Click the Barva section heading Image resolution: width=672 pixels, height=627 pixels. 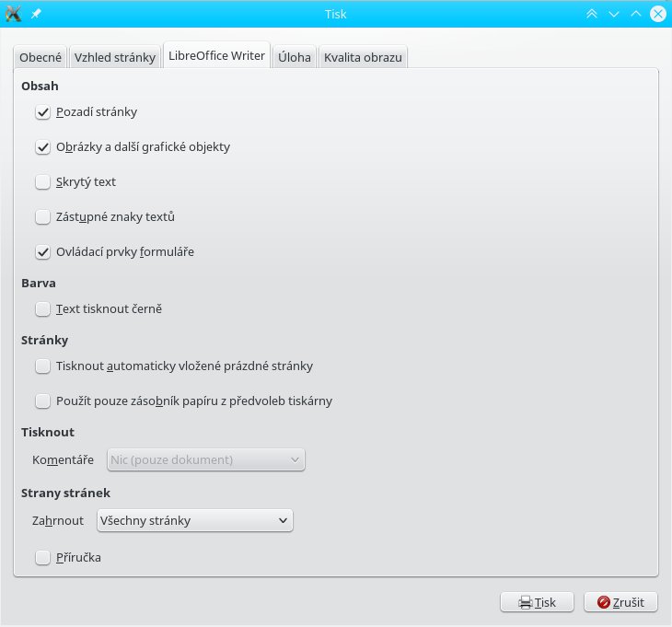tap(39, 283)
